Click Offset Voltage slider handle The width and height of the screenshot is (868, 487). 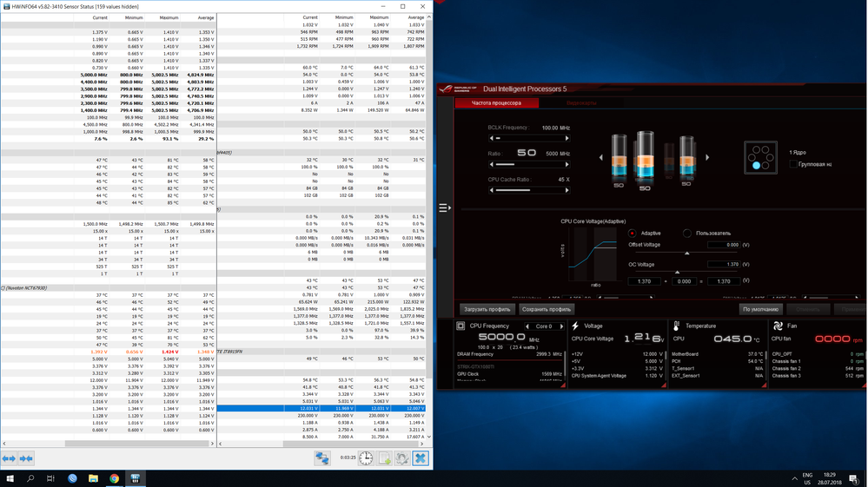[687, 253]
